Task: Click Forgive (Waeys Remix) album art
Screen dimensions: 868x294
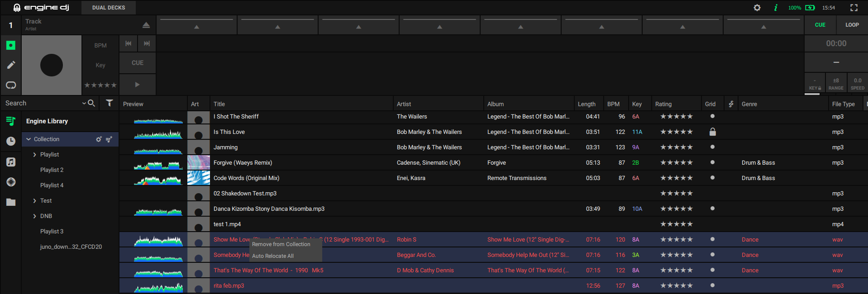Action: tap(199, 162)
